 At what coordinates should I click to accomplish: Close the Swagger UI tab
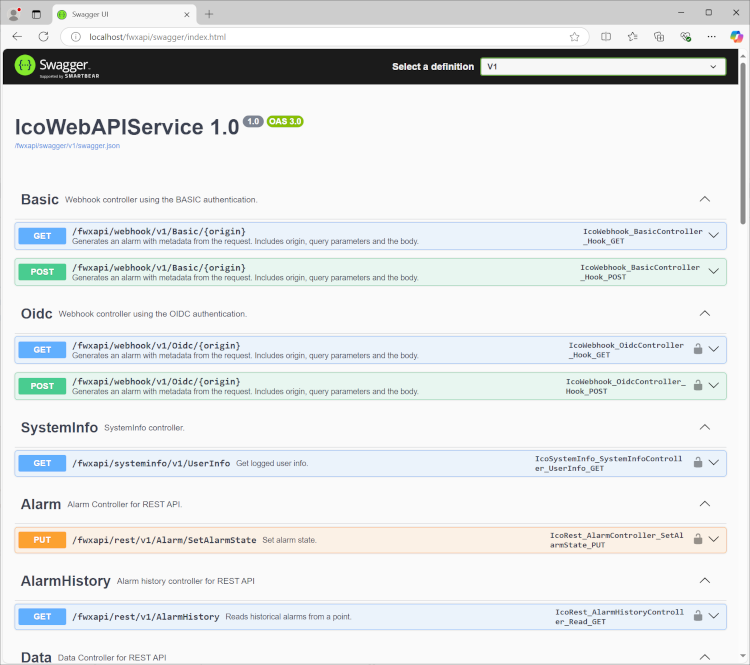pos(187,14)
